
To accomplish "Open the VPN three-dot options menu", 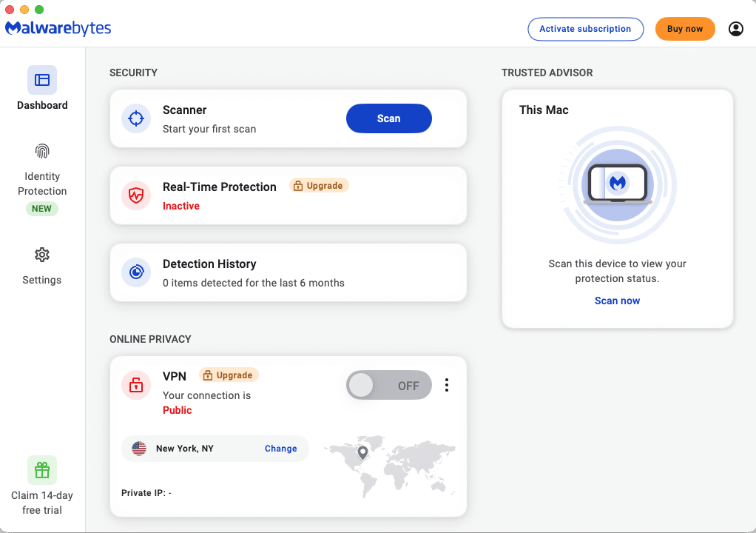I will (447, 385).
